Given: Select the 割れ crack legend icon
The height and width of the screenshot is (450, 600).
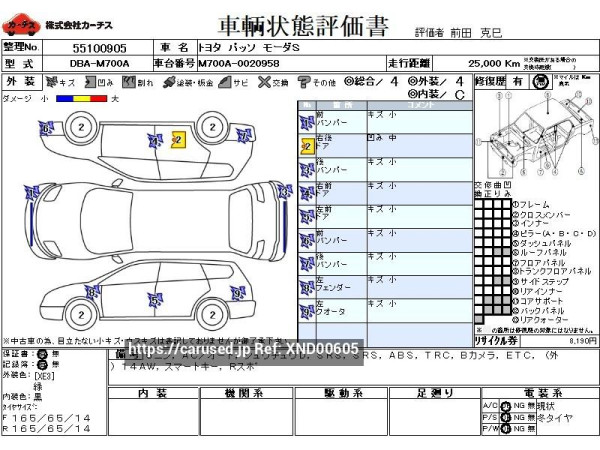Looking at the screenshot, I should tap(129, 82).
